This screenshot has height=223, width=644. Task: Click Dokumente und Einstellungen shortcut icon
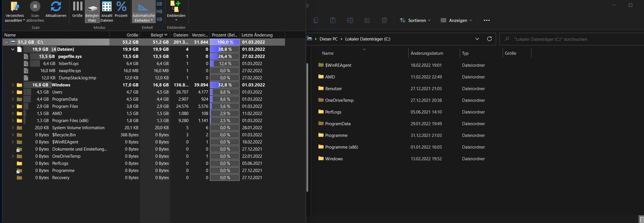19,149
